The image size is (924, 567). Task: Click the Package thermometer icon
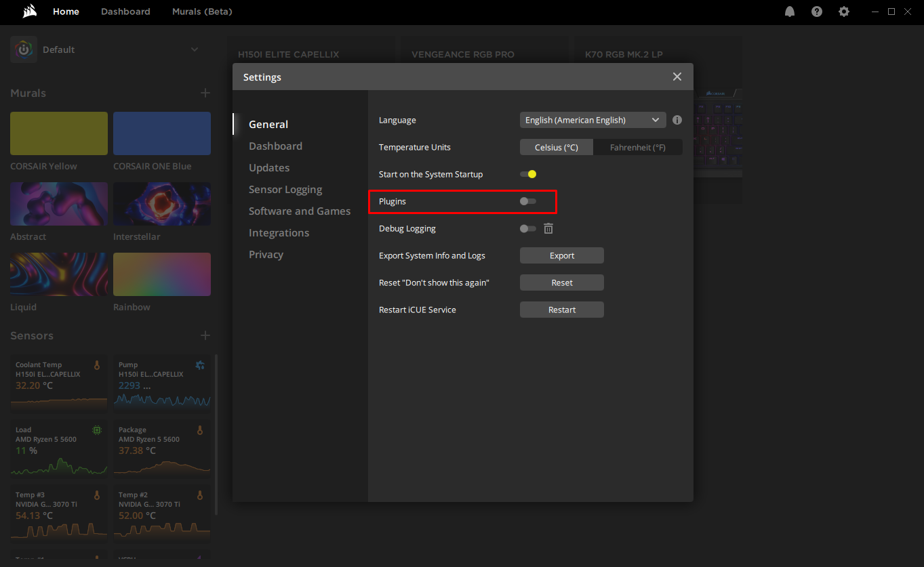(200, 430)
